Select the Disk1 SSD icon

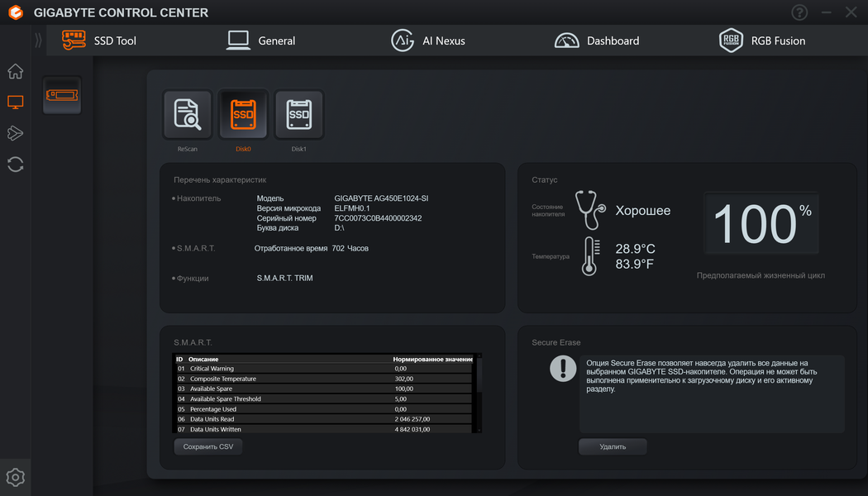pyautogui.click(x=299, y=115)
